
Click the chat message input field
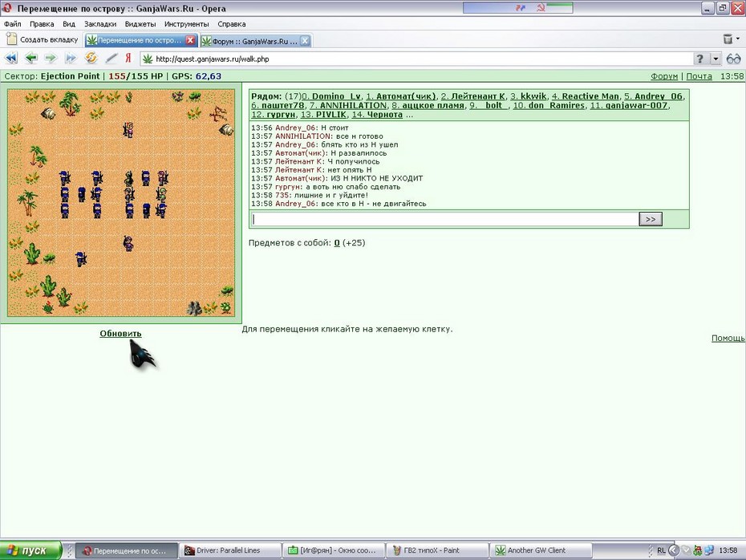coord(444,219)
